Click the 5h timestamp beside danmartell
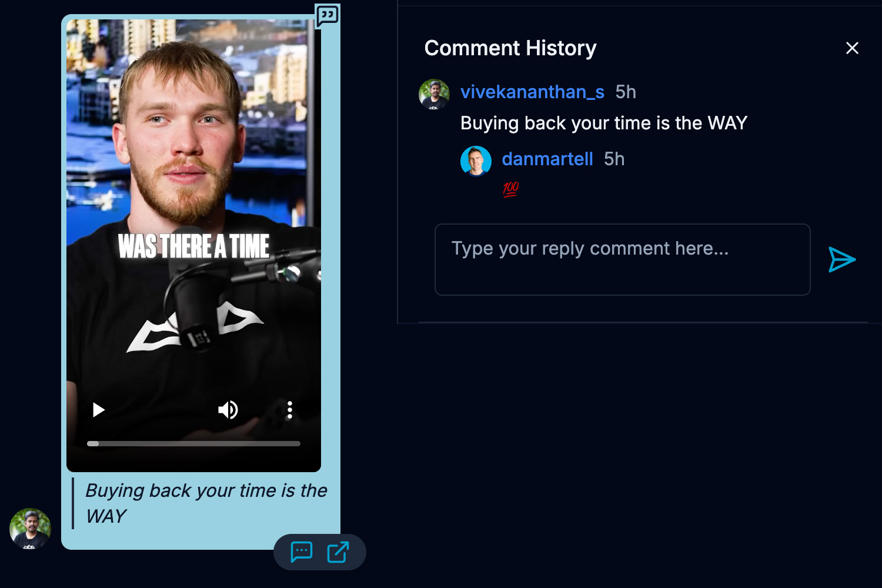This screenshot has height=588, width=882. pos(614,159)
